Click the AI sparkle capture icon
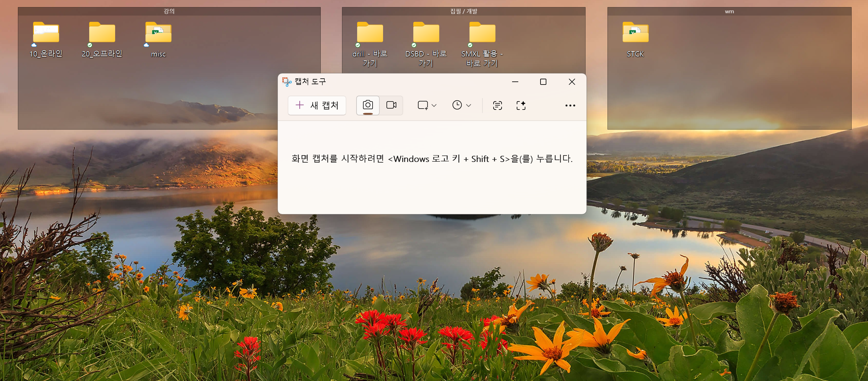The height and width of the screenshot is (381, 868). pos(521,106)
